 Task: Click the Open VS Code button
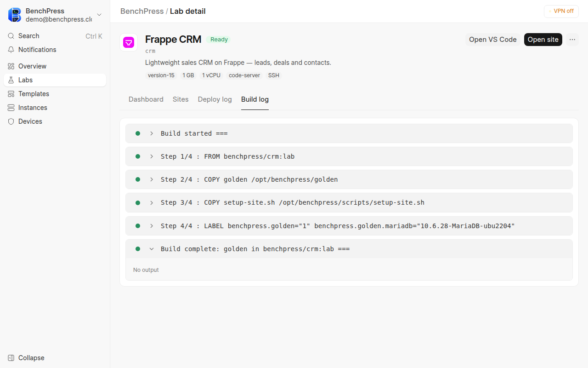pyautogui.click(x=493, y=40)
